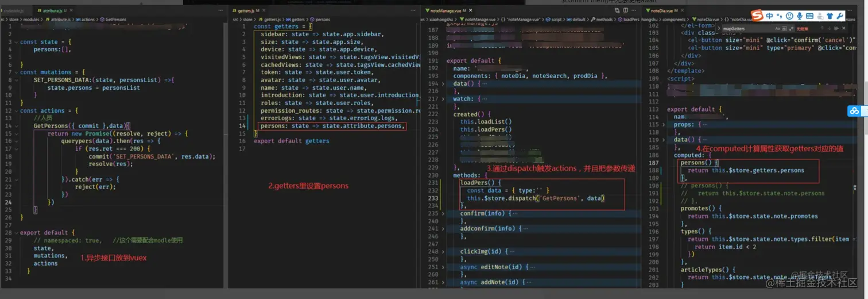Close the noteManage.vue tab
The image size is (868, 299).
click(471, 10)
